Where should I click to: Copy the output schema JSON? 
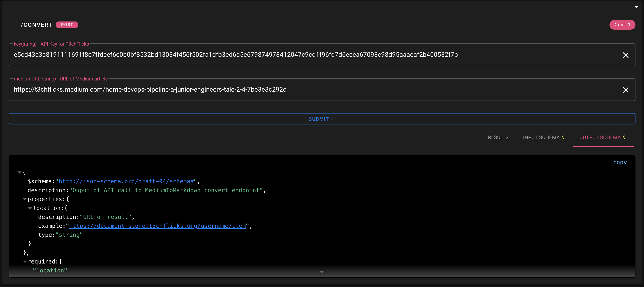(620, 162)
